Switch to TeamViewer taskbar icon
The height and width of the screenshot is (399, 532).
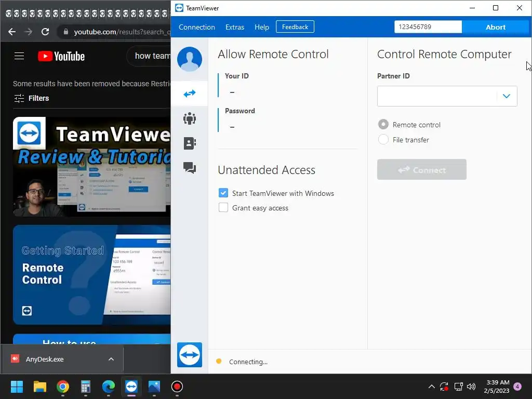[x=131, y=387]
